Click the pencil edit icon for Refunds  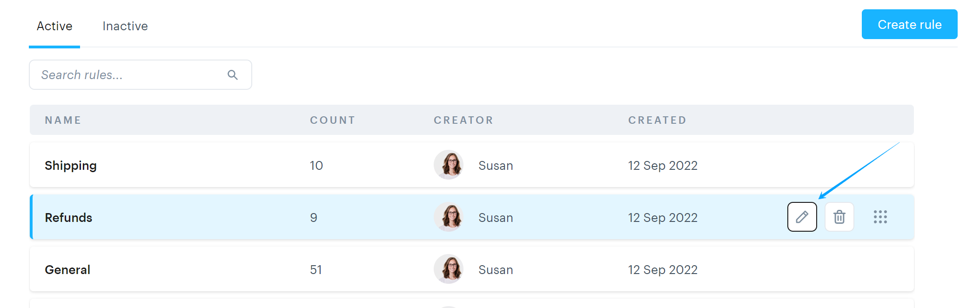click(x=802, y=217)
